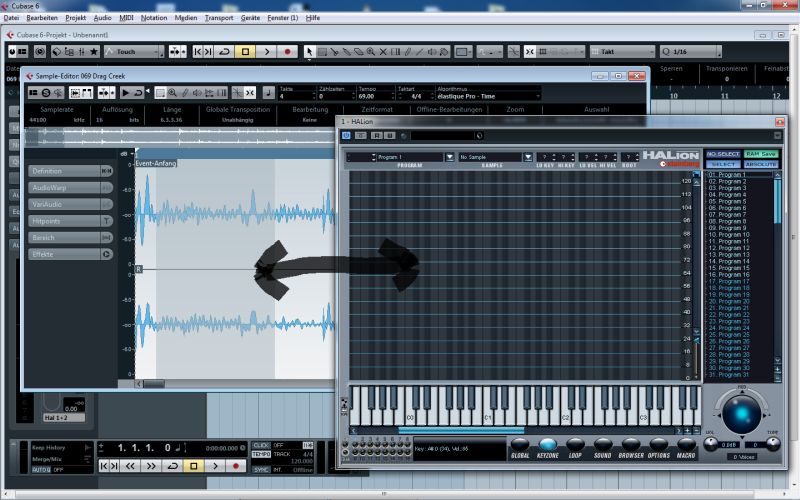800x500 pixels.
Task: Click Stop button in main toolbar
Action: point(245,52)
